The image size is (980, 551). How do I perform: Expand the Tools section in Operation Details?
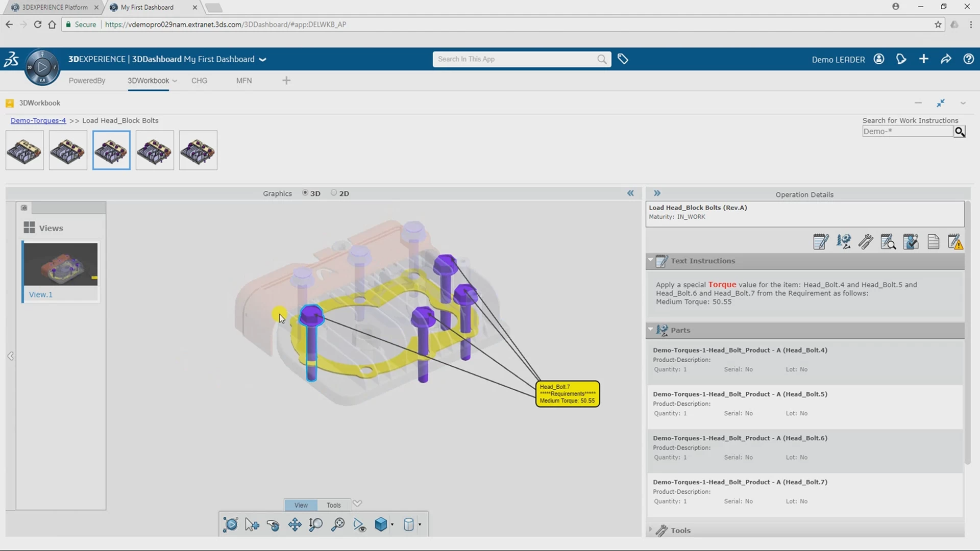click(x=651, y=530)
